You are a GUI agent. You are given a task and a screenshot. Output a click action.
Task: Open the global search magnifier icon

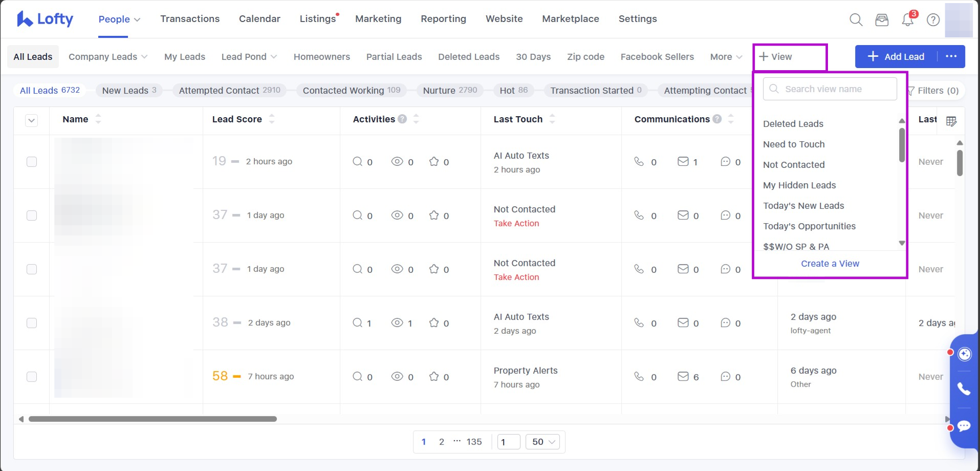(x=856, y=20)
